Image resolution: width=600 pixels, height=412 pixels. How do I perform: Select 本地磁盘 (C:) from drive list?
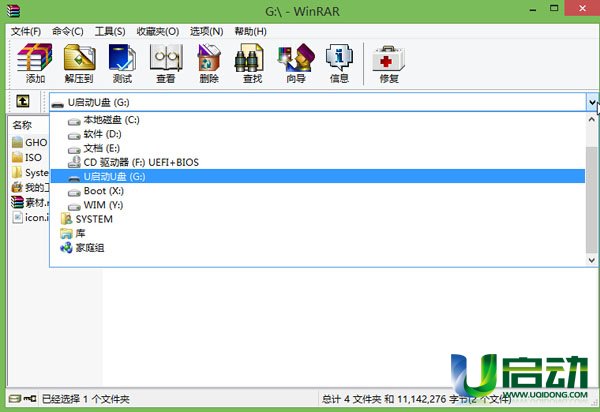click(318, 120)
